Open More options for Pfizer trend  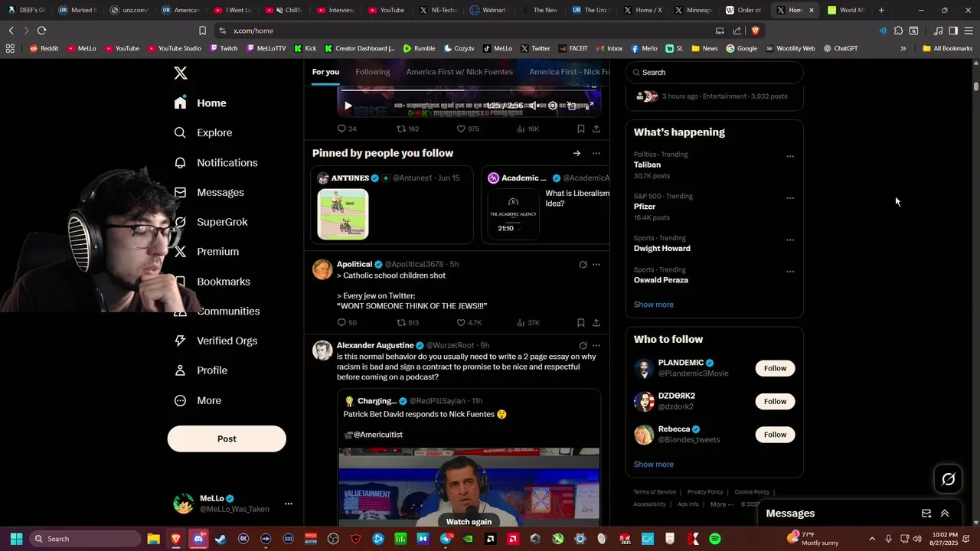790,198
